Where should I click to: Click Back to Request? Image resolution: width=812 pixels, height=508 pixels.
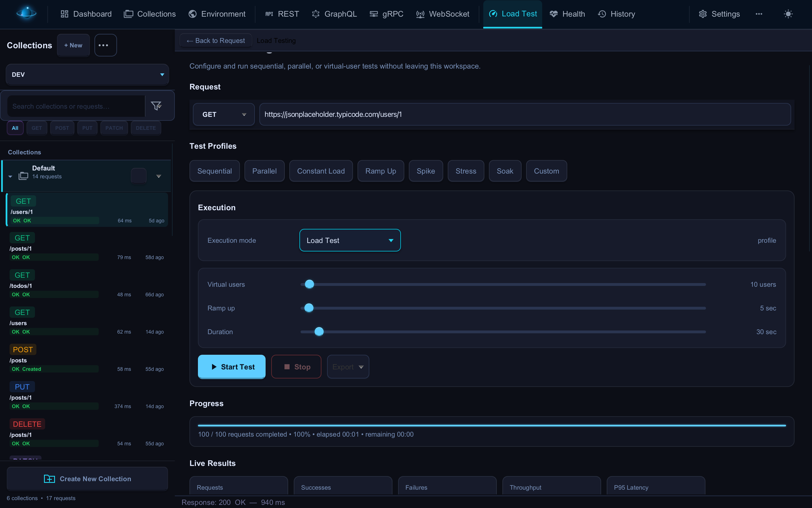[216, 41]
